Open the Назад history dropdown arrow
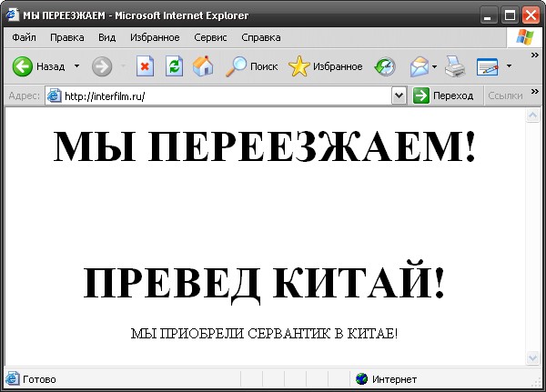The image size is (546, 392). (x=77, y=65)
